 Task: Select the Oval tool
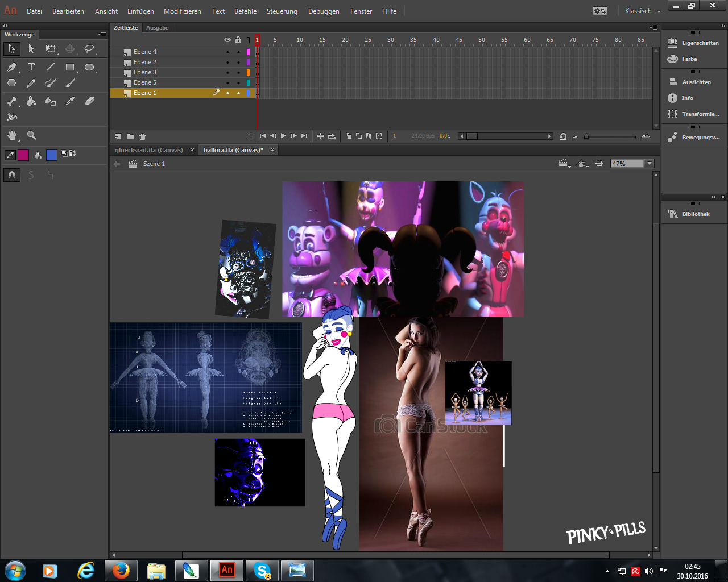coord(89,67)
